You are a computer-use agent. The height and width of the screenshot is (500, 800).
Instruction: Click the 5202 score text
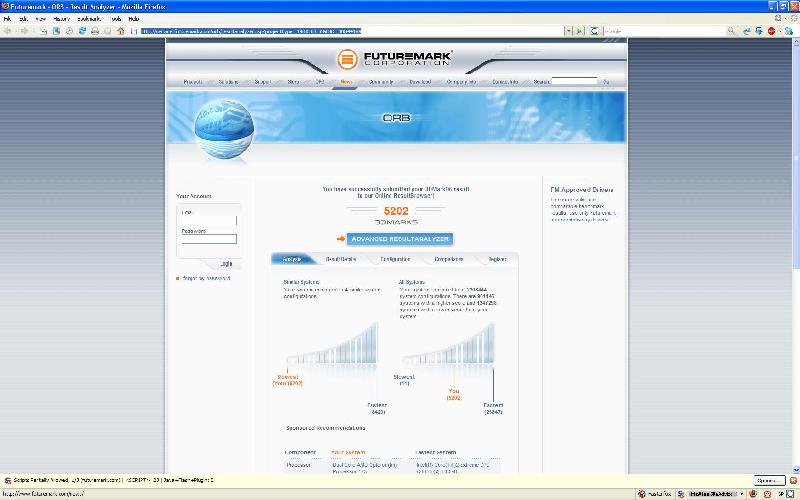[396, 211]
